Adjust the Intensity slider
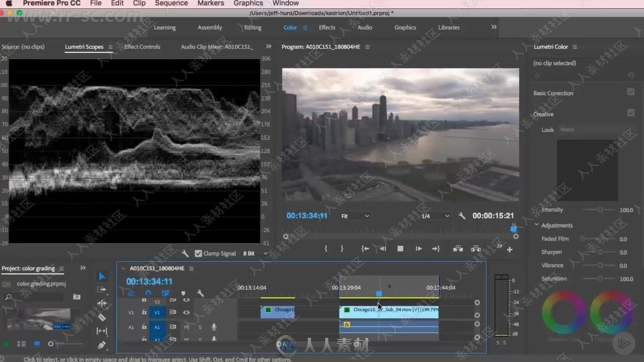 coord(600,210)
